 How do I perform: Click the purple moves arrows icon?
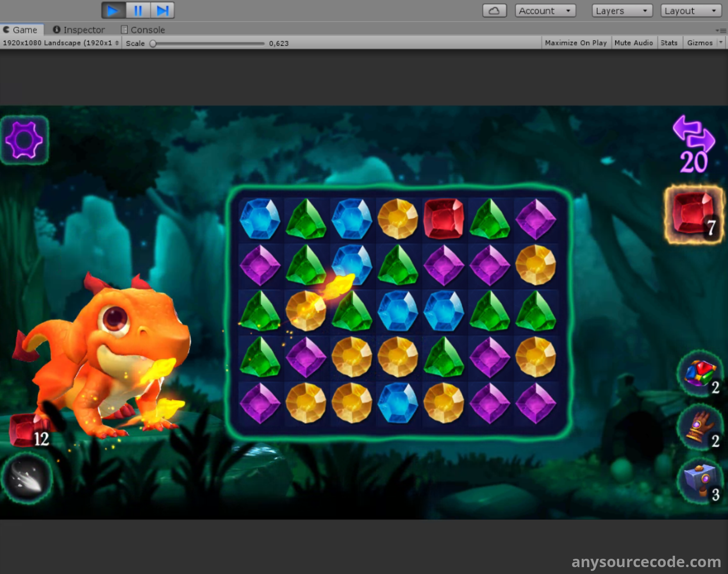point(693,133)
